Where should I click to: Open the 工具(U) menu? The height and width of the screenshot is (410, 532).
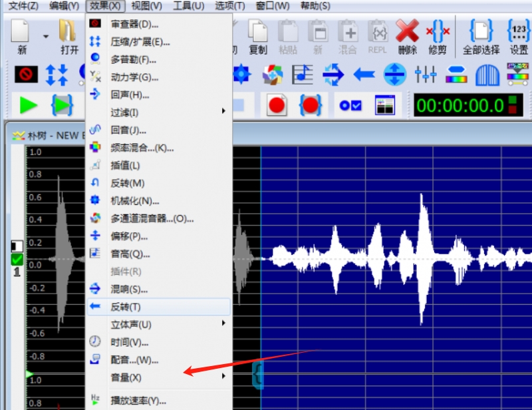click(x=188, y=6)
